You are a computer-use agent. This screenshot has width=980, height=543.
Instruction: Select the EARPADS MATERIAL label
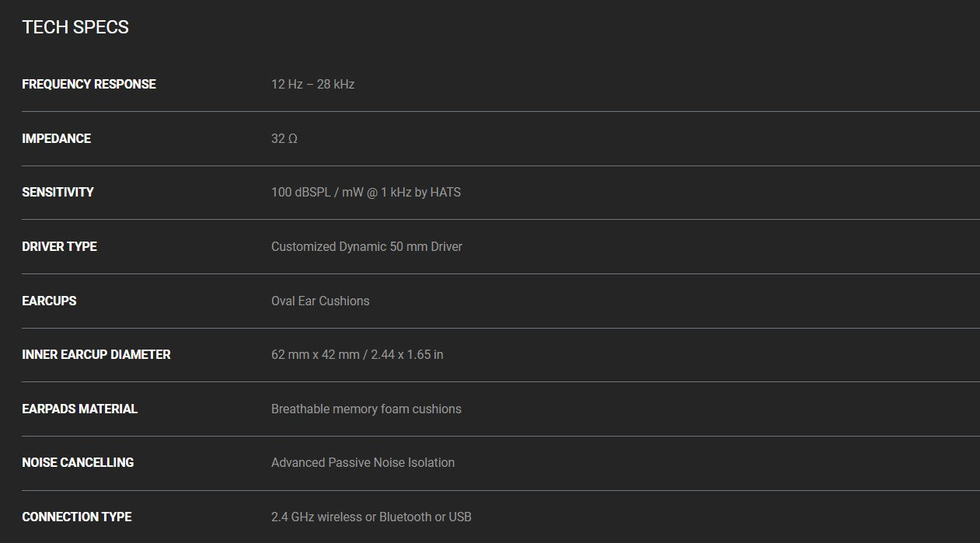point(79,409)
